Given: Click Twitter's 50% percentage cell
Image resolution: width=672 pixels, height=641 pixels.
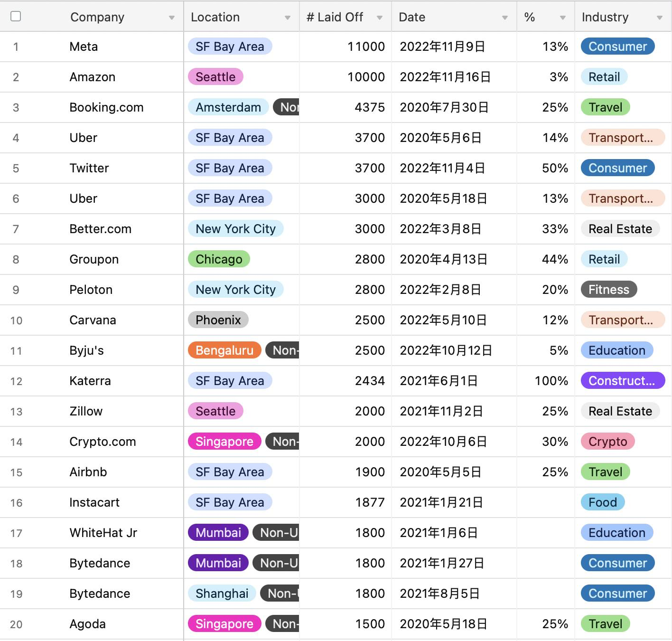Looking at the screenshot, I should click(x=555, y=168).
